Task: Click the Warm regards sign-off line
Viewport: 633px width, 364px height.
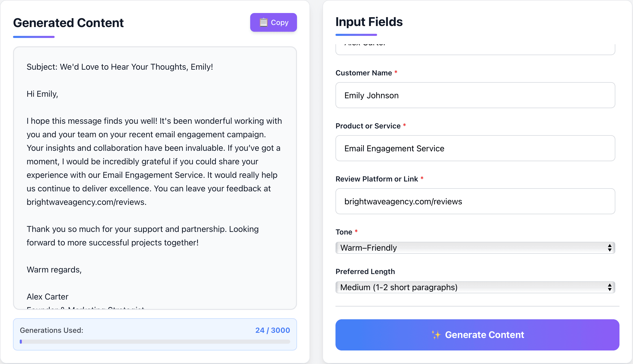Action: tap(54, 270)
